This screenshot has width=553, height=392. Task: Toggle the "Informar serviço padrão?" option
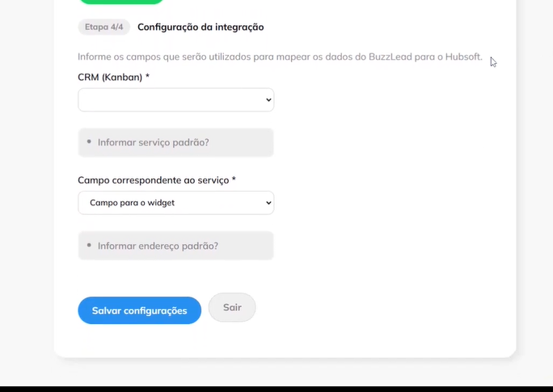[x=175, y=142]
